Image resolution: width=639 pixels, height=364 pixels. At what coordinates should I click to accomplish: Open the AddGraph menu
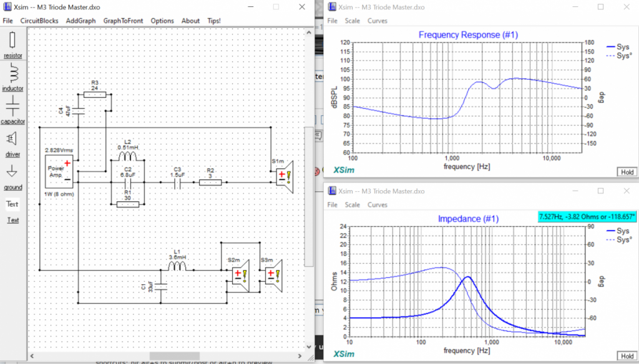(x=80, y=21)
